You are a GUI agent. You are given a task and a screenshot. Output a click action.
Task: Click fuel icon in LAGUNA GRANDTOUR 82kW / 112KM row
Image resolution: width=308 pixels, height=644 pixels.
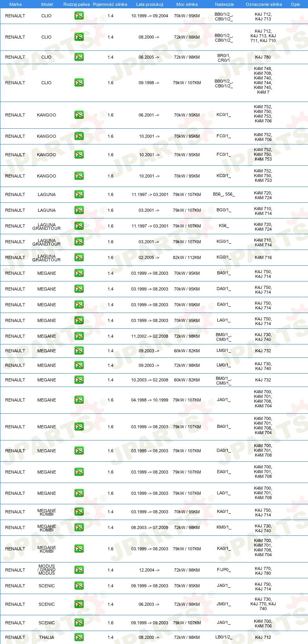coord(79,258)
